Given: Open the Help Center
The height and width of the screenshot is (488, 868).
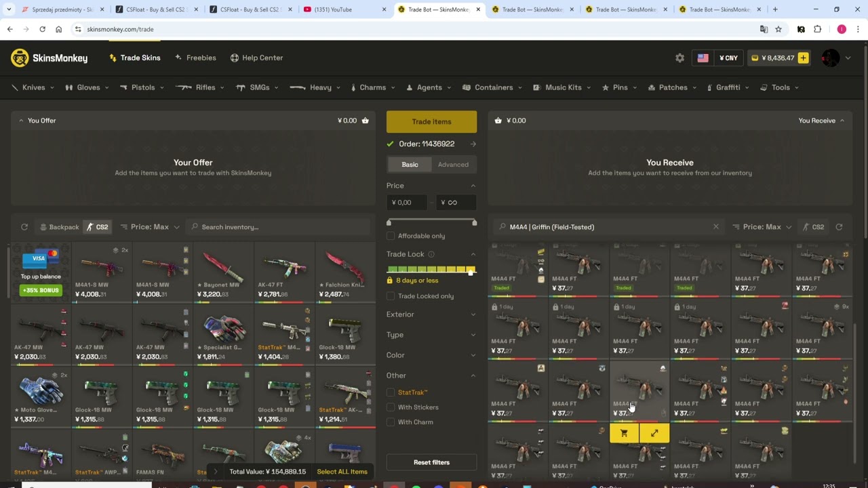Looking at the screenshot, I should pos(256,58).
